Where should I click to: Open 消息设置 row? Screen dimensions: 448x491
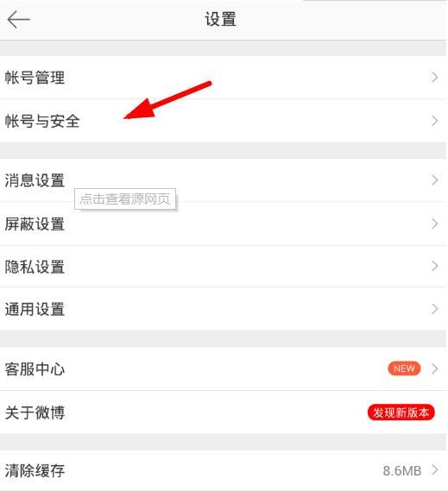coord(223,180)
